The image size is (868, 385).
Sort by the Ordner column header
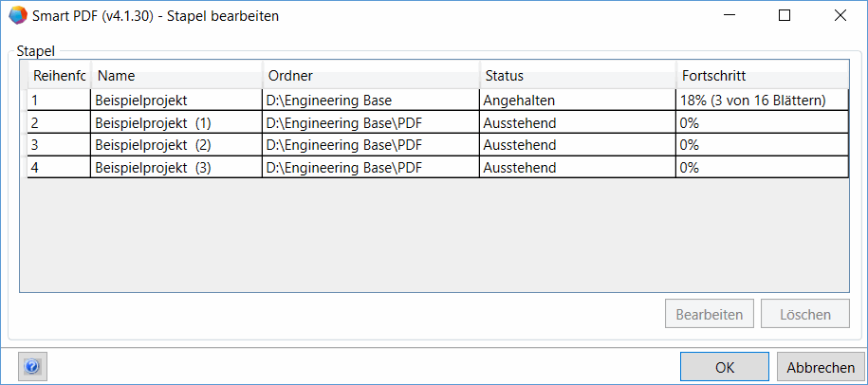tap(371, 76)
